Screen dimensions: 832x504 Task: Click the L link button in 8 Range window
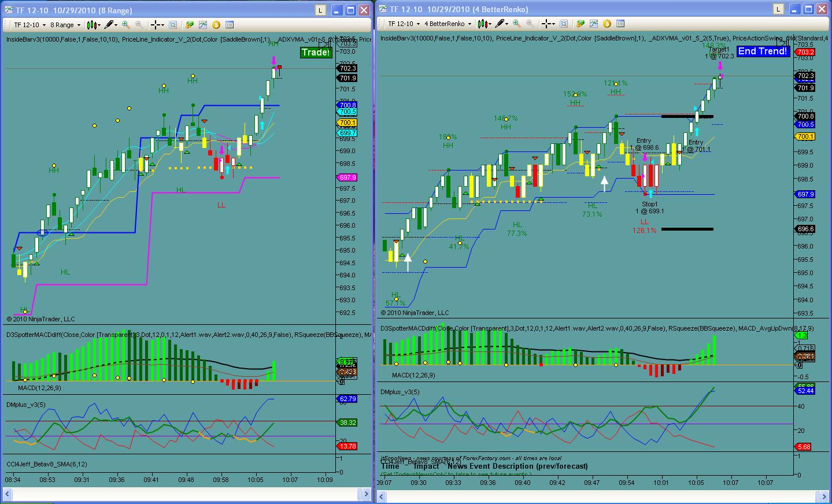(x=320, y=10)
